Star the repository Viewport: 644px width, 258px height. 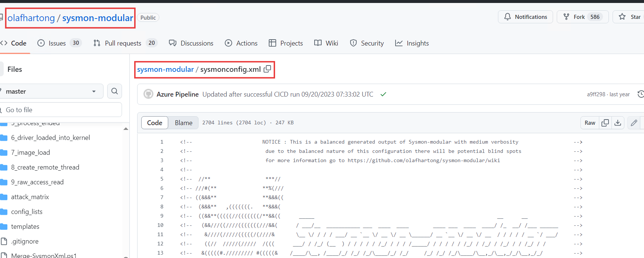pyautogui.click(x=630, y=17)
